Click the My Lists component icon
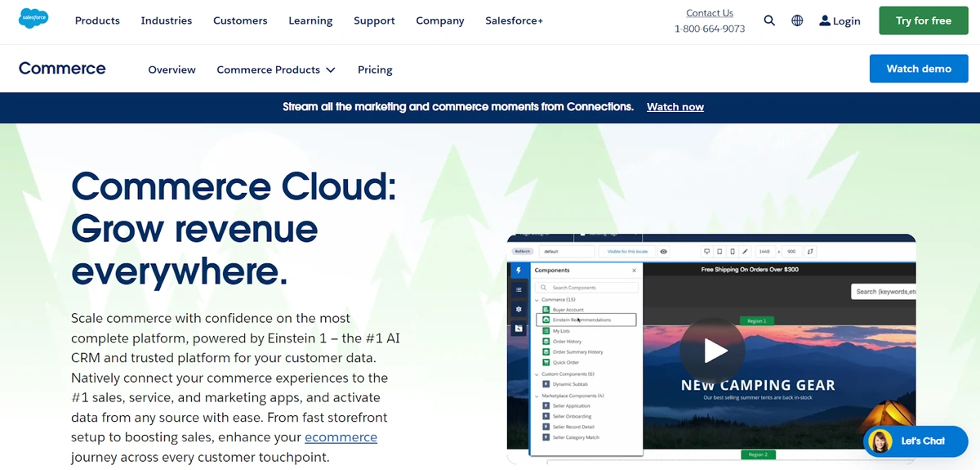This screenshot has width=980, height=470. [x=546, y=331]
